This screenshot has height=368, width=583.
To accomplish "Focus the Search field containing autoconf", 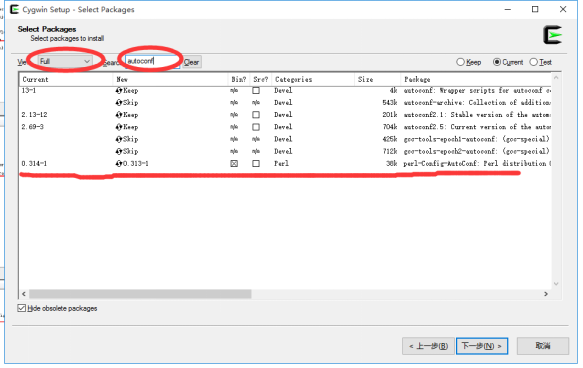I will click(x=152, y=61).
